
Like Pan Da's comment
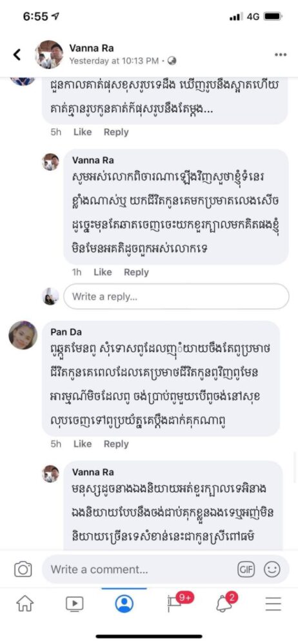click(x=83, y=444)
